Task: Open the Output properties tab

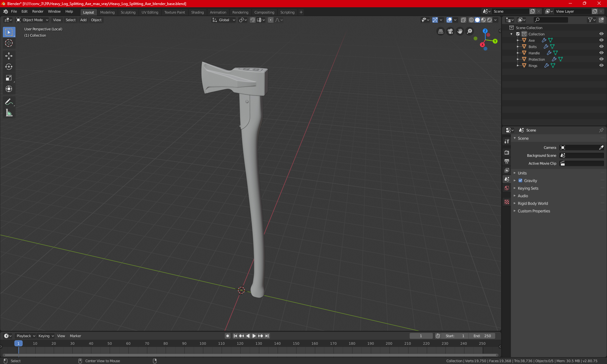Action: (x=507, y=161)
